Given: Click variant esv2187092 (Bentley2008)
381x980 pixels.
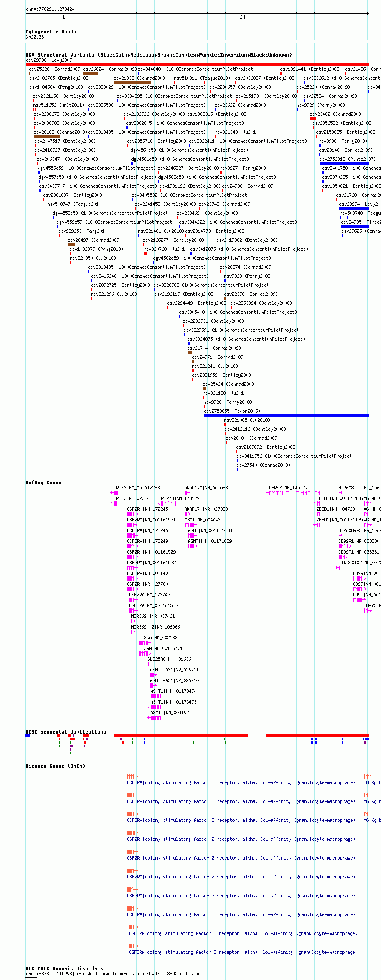Looking at the screenshot, I should pyautogui.click(x=267, y=447).
